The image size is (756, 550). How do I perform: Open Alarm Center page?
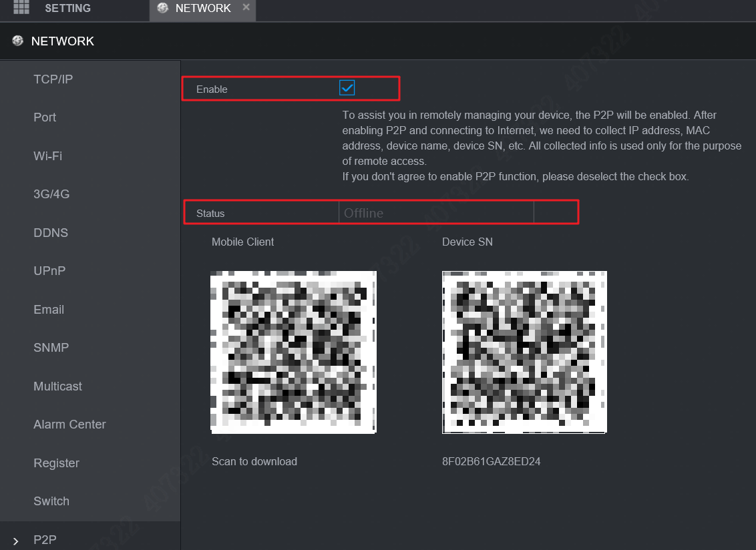[69, 425]
